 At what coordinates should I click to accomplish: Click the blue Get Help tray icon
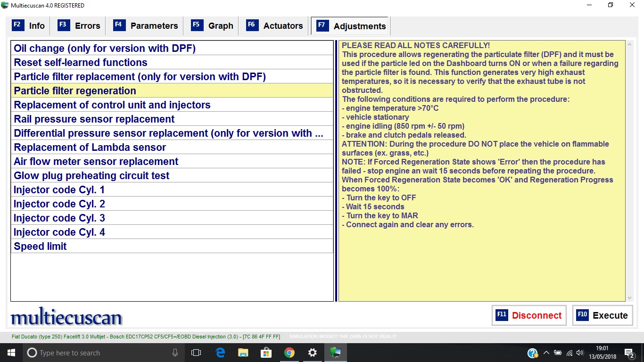(x=533, y=353)
